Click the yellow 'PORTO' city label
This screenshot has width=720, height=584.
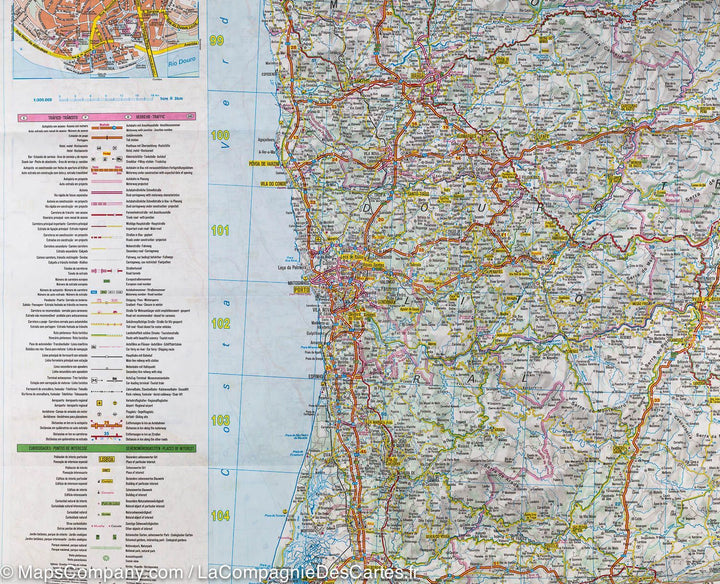point(301,290)
